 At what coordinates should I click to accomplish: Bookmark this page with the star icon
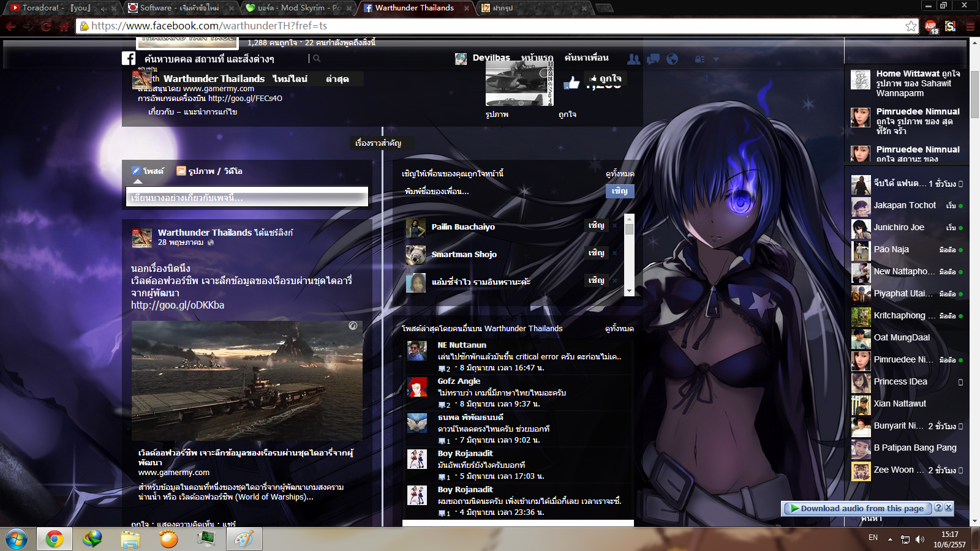pos(911,26)
